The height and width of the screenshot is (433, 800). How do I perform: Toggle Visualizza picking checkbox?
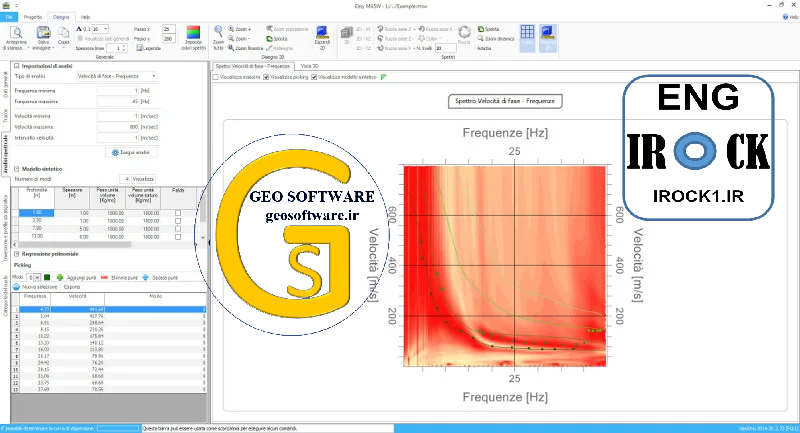pos(266,78)
